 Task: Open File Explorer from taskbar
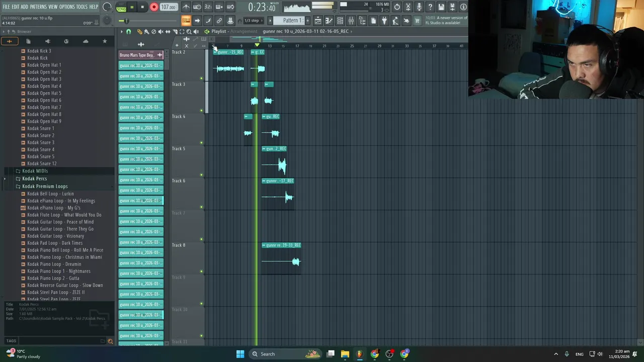[345, 354]
